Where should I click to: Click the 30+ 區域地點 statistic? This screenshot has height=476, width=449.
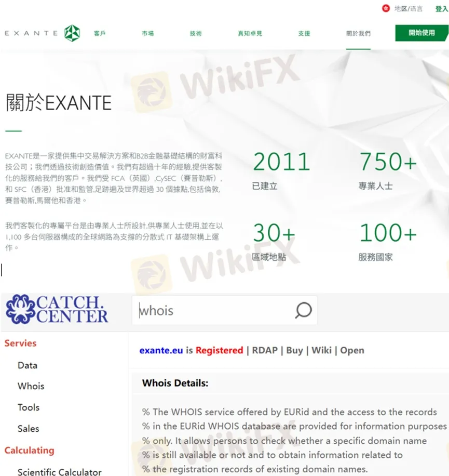274,242
